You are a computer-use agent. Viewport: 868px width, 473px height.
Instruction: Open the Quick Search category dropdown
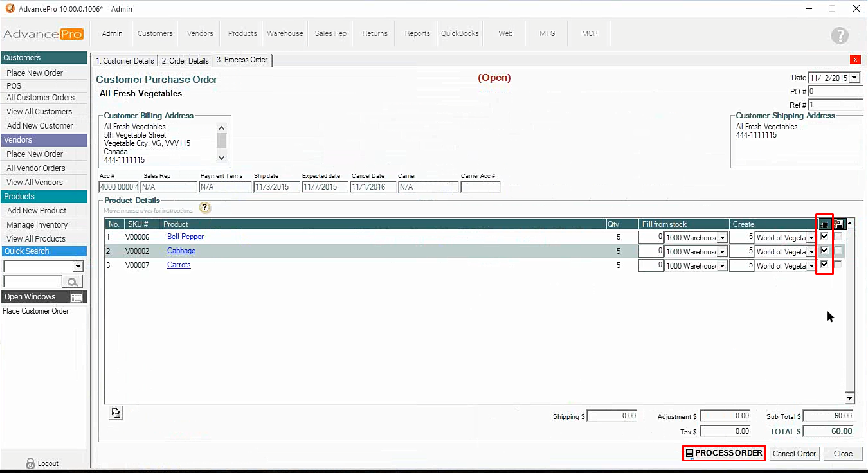(78, 267)
